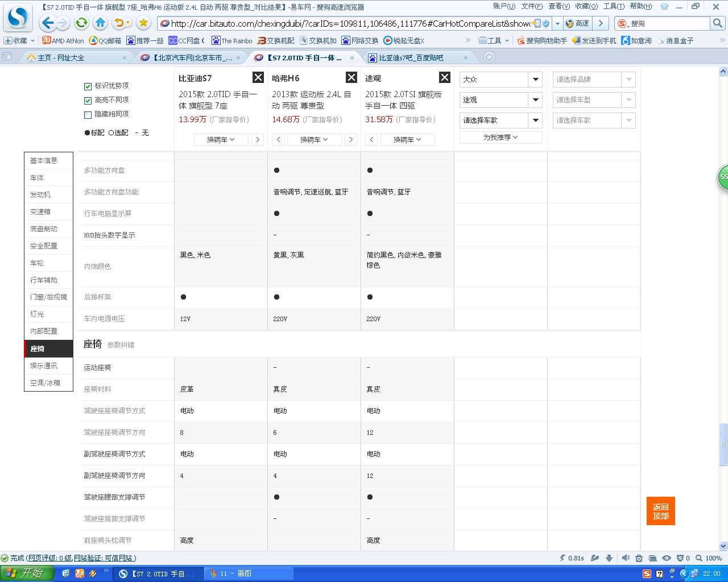The width and height of the screenshot is (728, 582).
Task: Move 比亚迪S7 column right with arrow
Action: [258, 140]
